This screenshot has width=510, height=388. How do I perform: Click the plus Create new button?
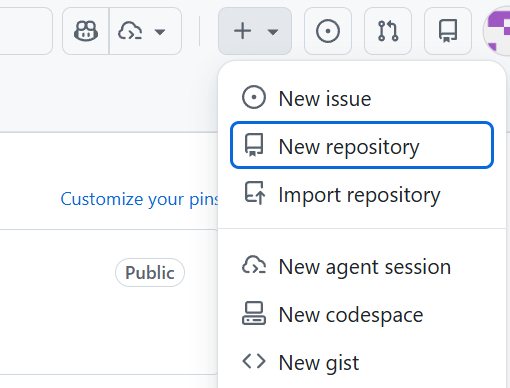point(242,31)
